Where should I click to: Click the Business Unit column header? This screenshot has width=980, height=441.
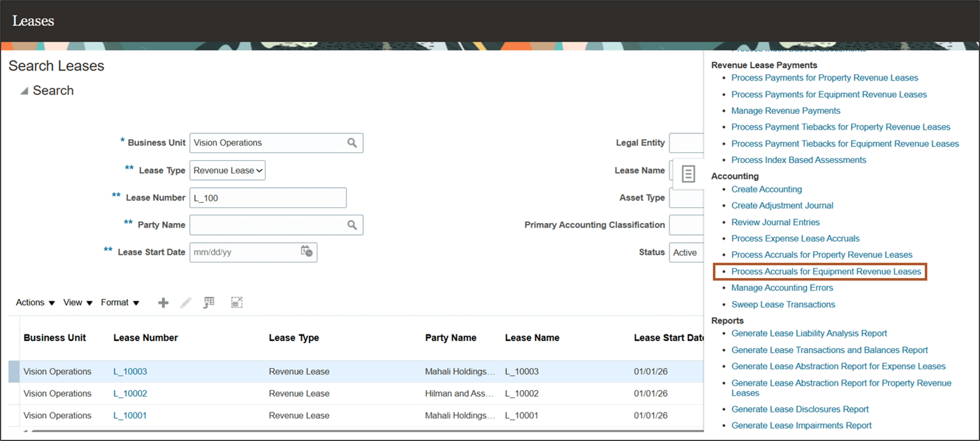pos(55,338)
